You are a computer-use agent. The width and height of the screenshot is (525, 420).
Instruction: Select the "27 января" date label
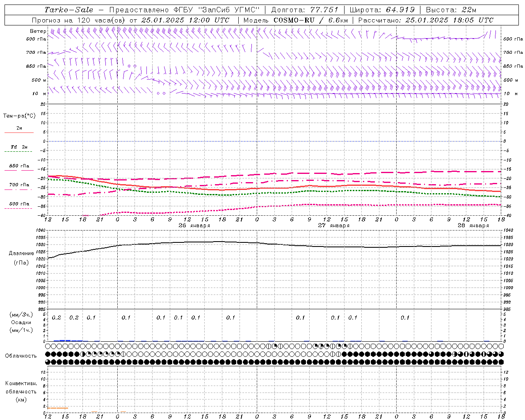point(333,226)
